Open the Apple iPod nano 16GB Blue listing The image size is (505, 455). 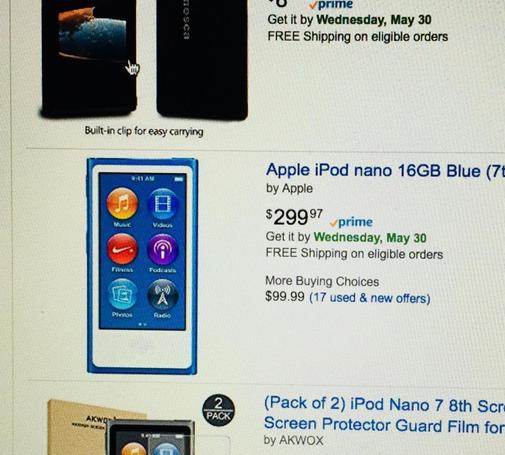[385, 171]
